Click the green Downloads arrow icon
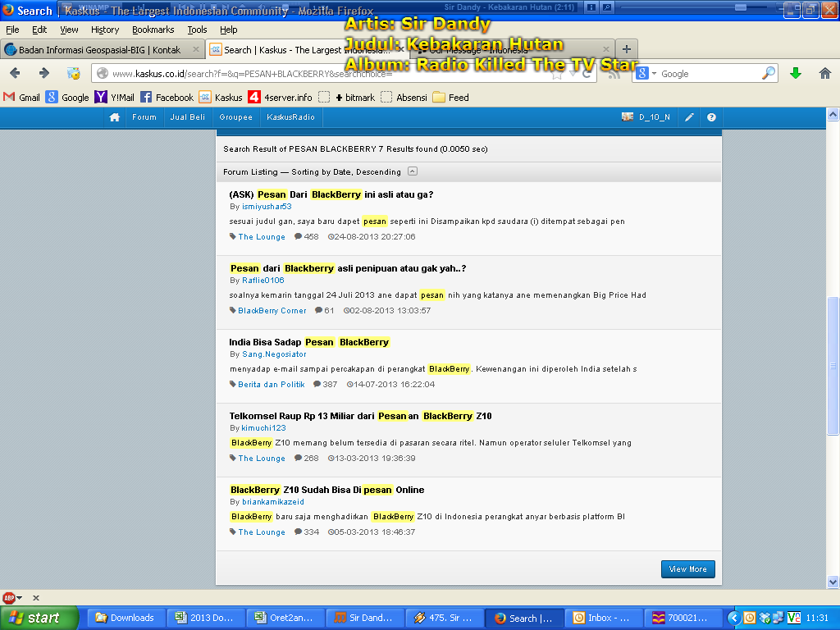840x630 pixels. click(x=796, y=73)
